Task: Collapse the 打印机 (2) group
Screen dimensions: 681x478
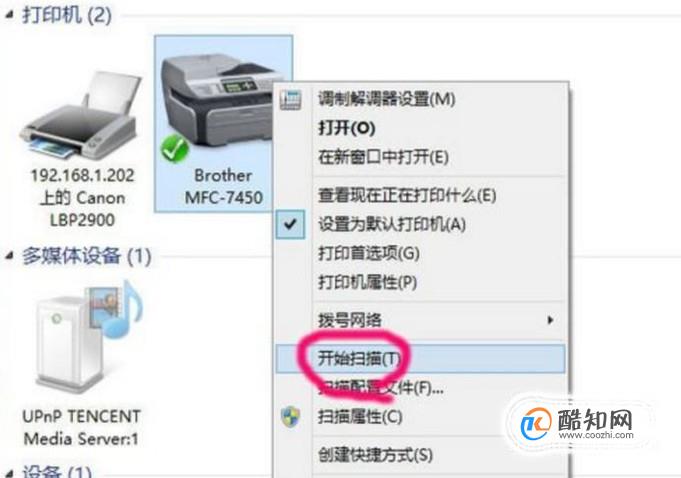Action: [9, 16]
